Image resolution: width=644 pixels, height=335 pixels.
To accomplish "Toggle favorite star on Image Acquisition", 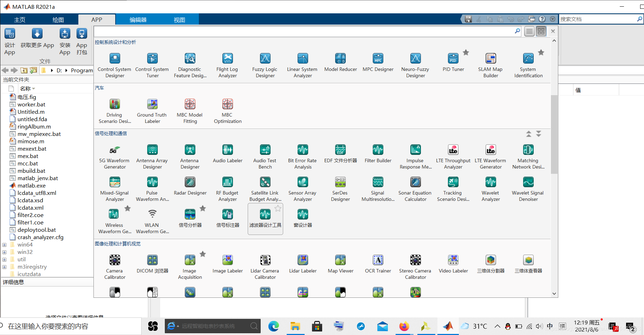I will [x=203, y=254].
